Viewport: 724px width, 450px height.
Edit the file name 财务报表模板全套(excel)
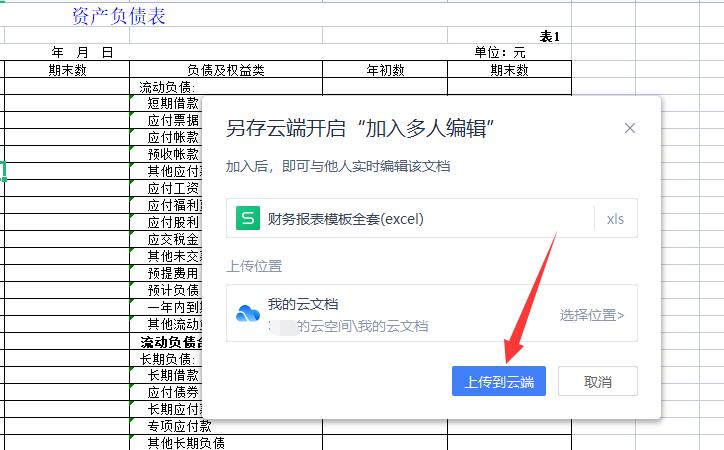pos(345,218)
